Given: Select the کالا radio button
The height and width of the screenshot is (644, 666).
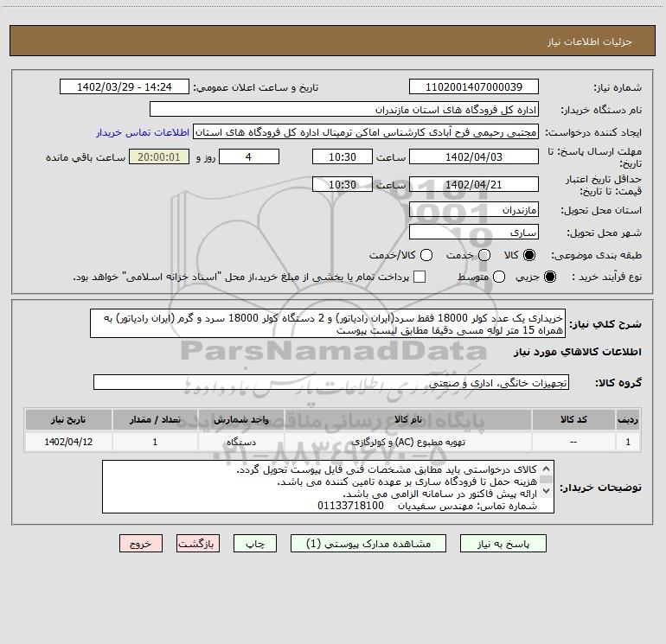Looking at the screenshot, I should 529,255.
